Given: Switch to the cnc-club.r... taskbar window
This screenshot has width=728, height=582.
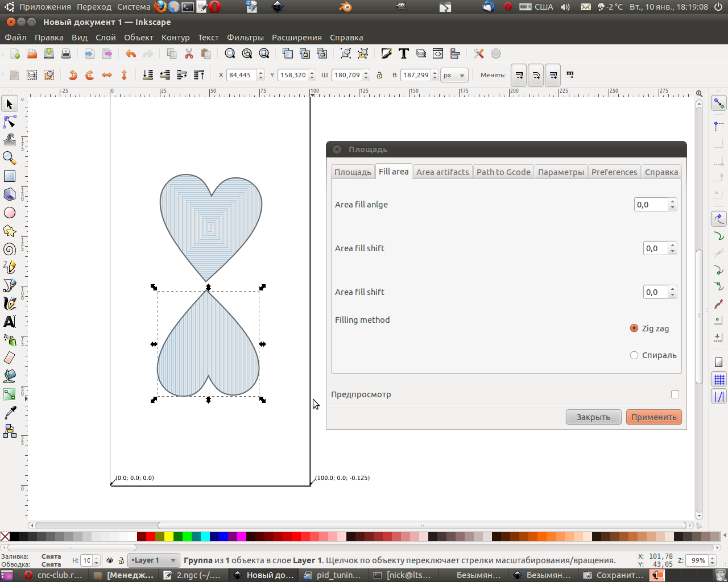Looking at the screenshot, I should [x=54, y=575].
